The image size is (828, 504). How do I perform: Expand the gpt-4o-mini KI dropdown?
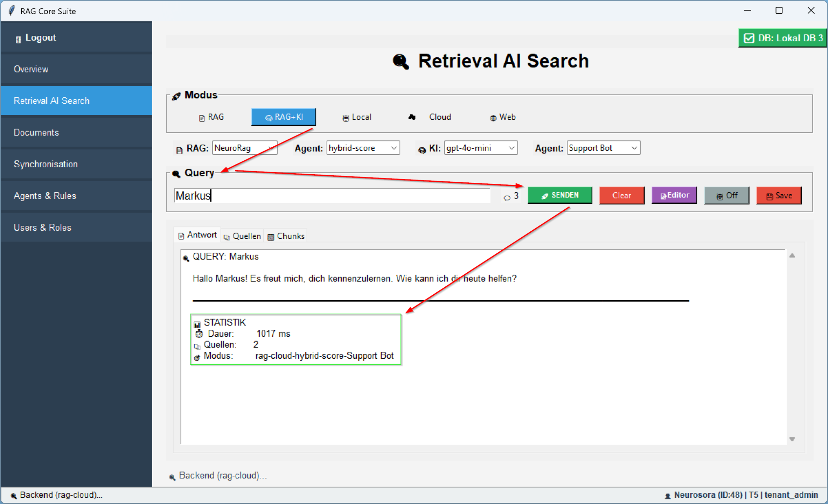point(480,148)
